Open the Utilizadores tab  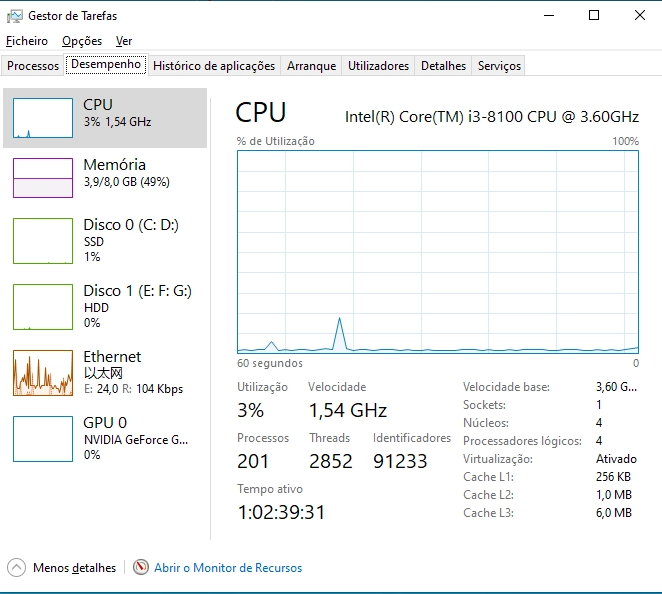point(378,66)
